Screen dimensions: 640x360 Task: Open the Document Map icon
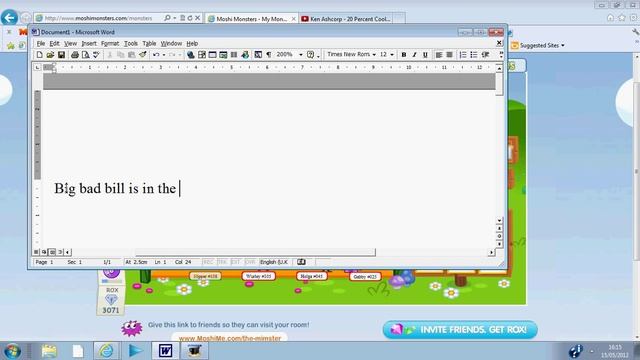click(258, 55)
